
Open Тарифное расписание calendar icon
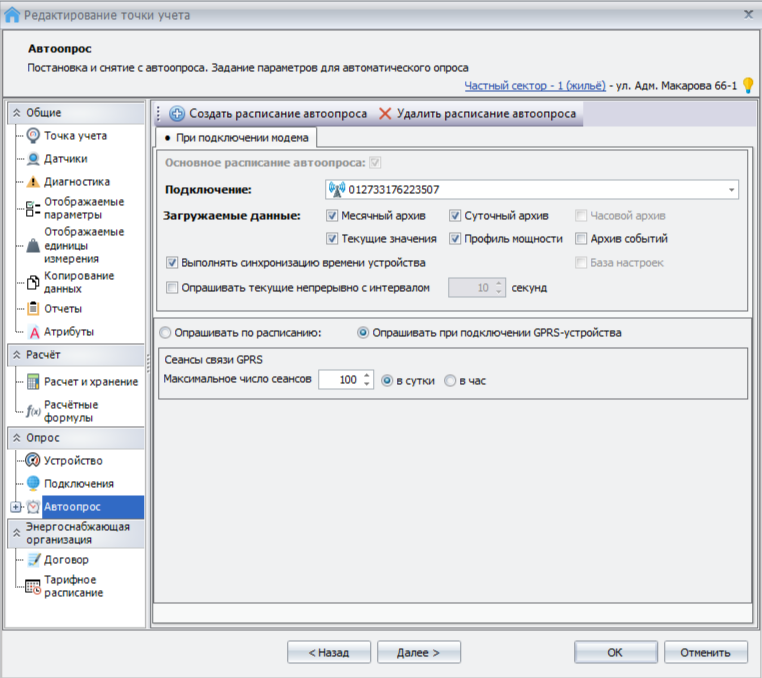(33, 586)
